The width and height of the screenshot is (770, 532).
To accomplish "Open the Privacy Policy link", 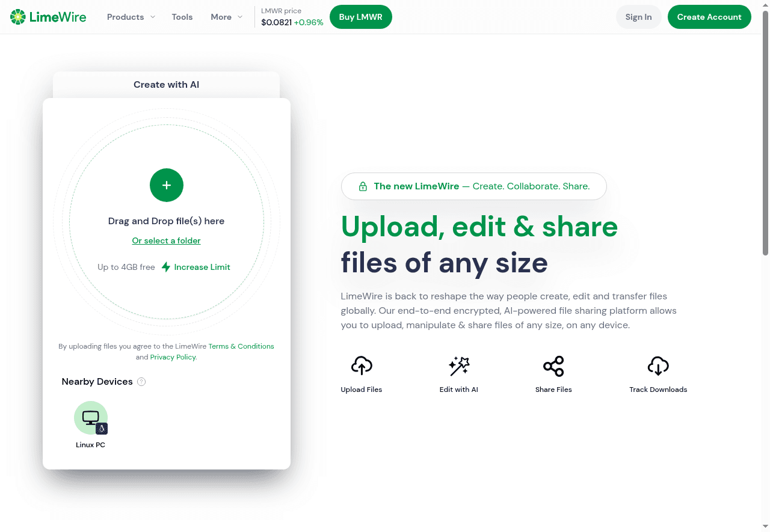I will coord(173,357).
